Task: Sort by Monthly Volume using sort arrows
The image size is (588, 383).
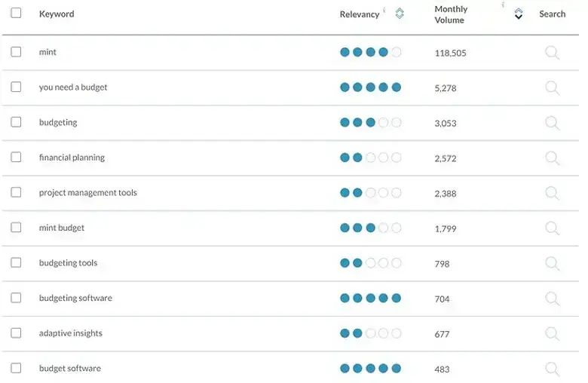Action: tap(518, 14)
